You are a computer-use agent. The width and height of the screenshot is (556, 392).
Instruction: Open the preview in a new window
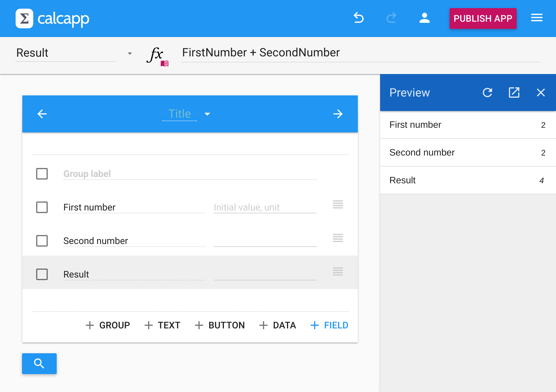coord(514,93)
